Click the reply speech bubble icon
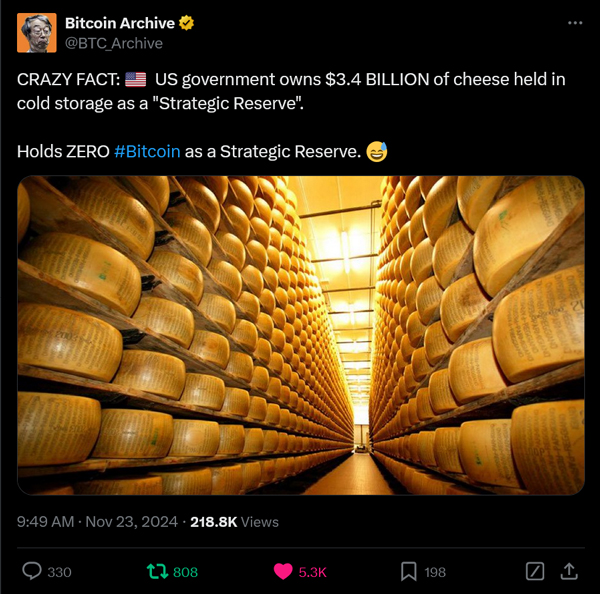This screenshot has width=600, height=594. tap(32, 571)
